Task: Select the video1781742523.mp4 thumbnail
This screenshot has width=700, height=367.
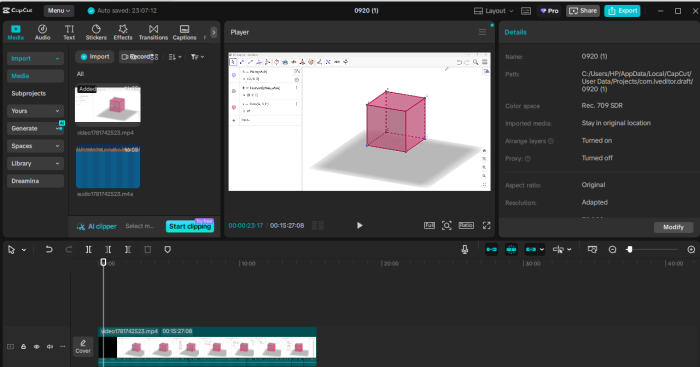Action: pos(108,104)
